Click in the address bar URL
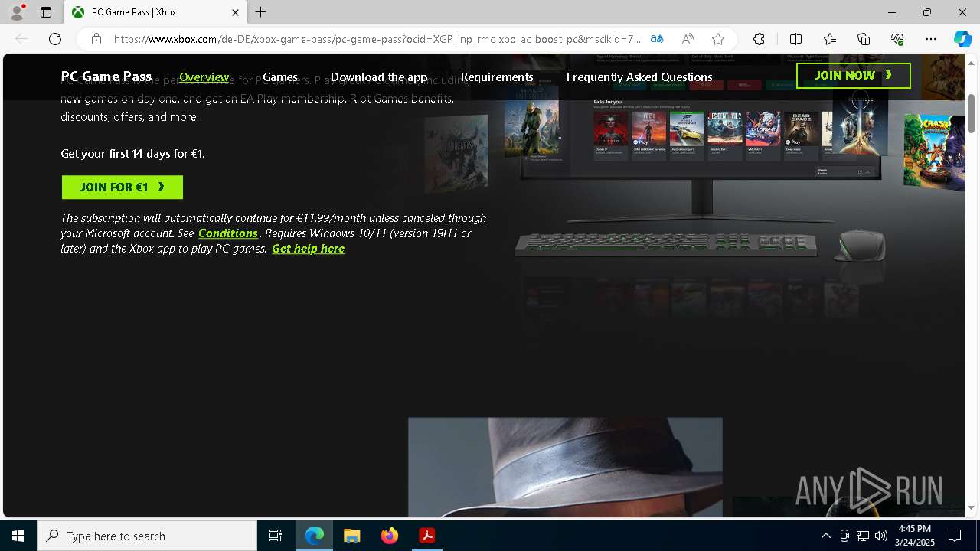This screenshot has height=551, width=980. point(377,39)
